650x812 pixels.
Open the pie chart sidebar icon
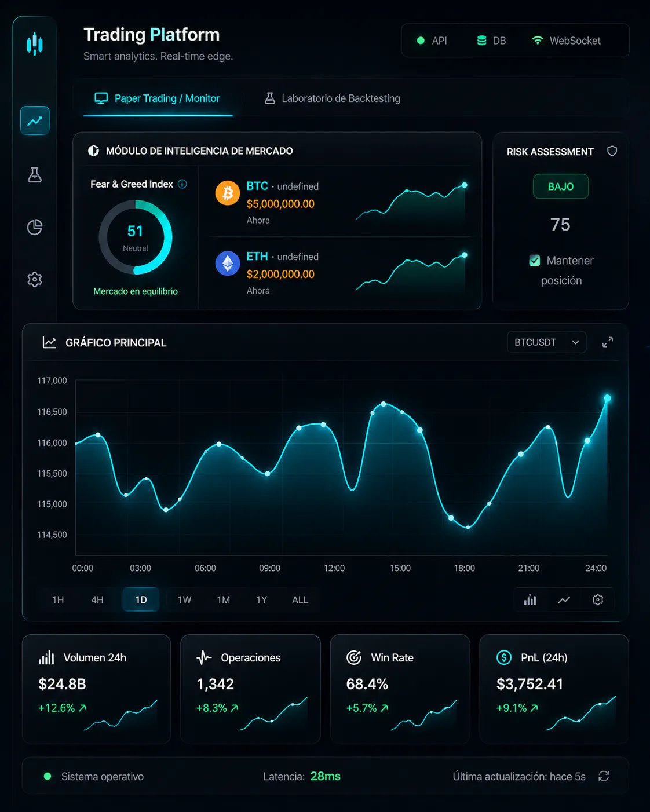click(35, 227)
